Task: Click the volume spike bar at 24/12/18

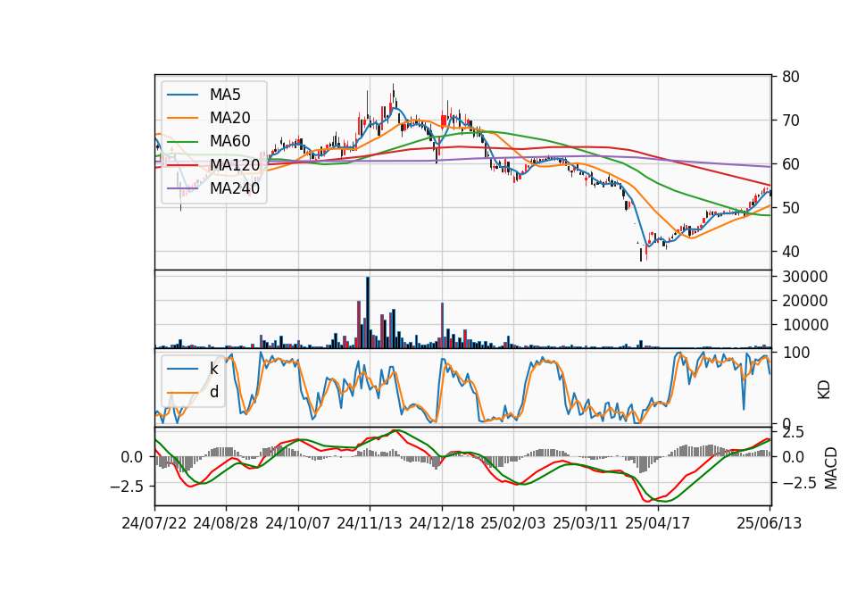Action: [442, 325]
